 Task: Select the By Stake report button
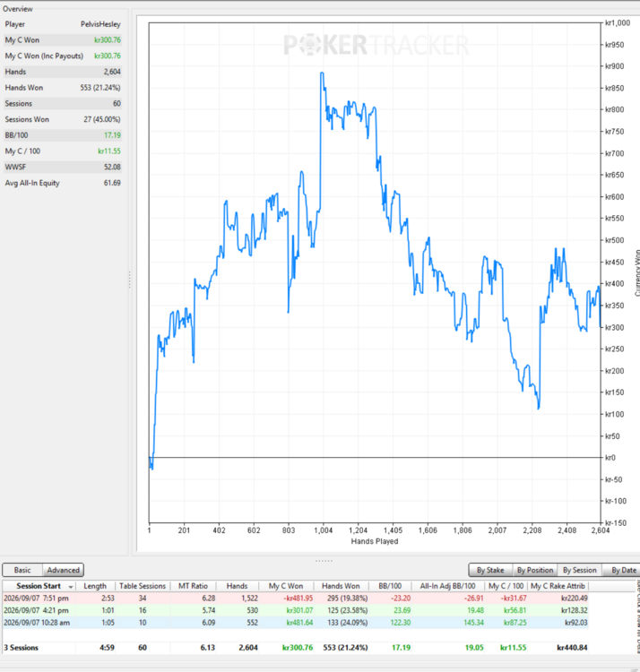click(490, 570)
